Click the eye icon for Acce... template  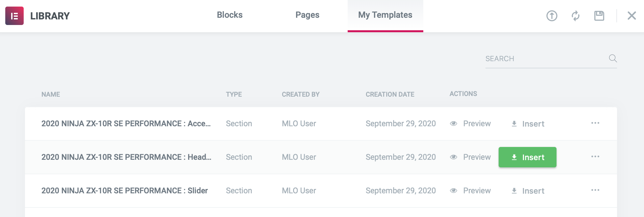[x=454, y=124]
